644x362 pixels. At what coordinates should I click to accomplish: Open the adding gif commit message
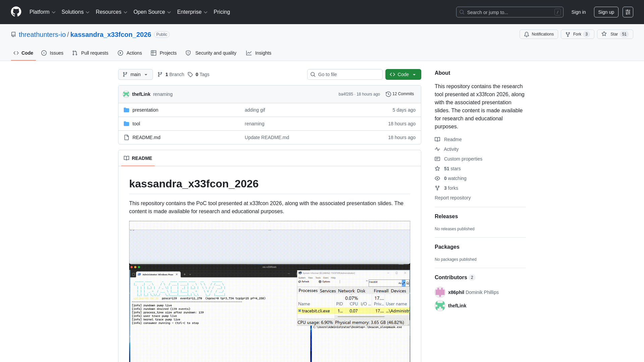point(255,110)
